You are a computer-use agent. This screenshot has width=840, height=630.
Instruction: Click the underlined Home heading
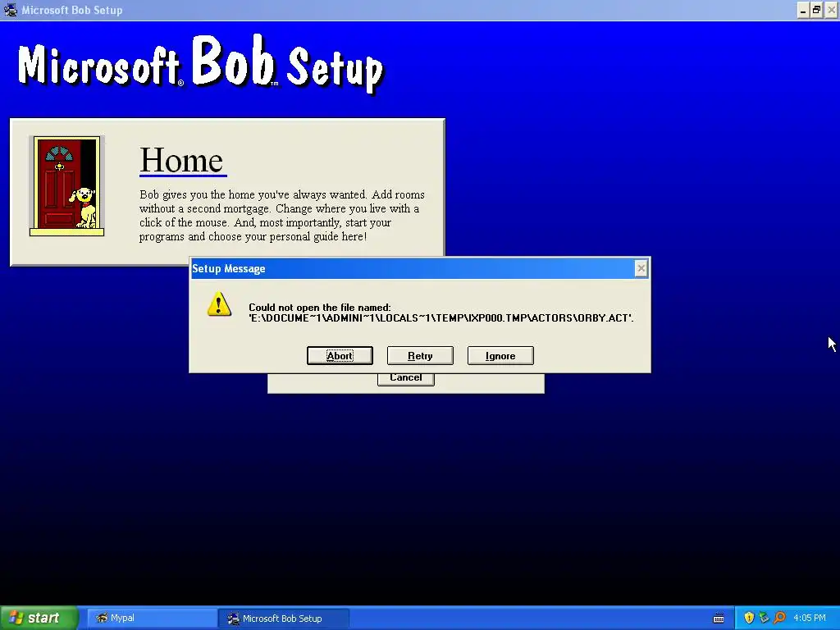[x=183, y=160]
